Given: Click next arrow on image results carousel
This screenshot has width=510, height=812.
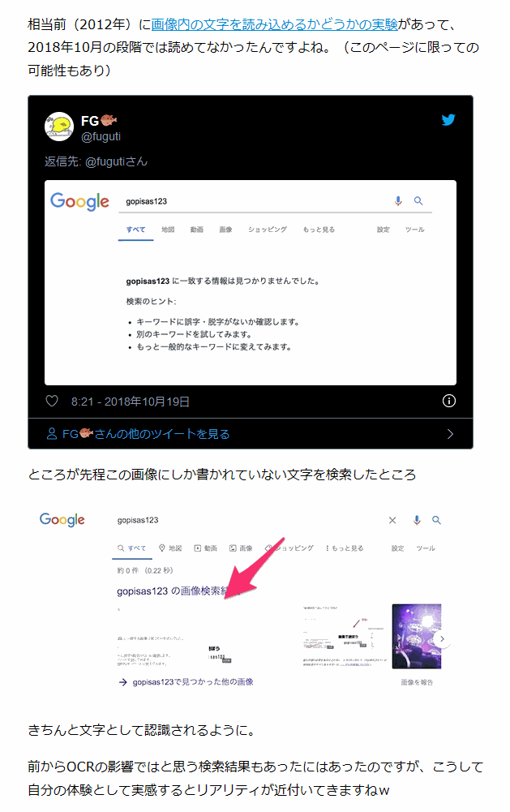Looking at the screenshot, I should [442, 638].
